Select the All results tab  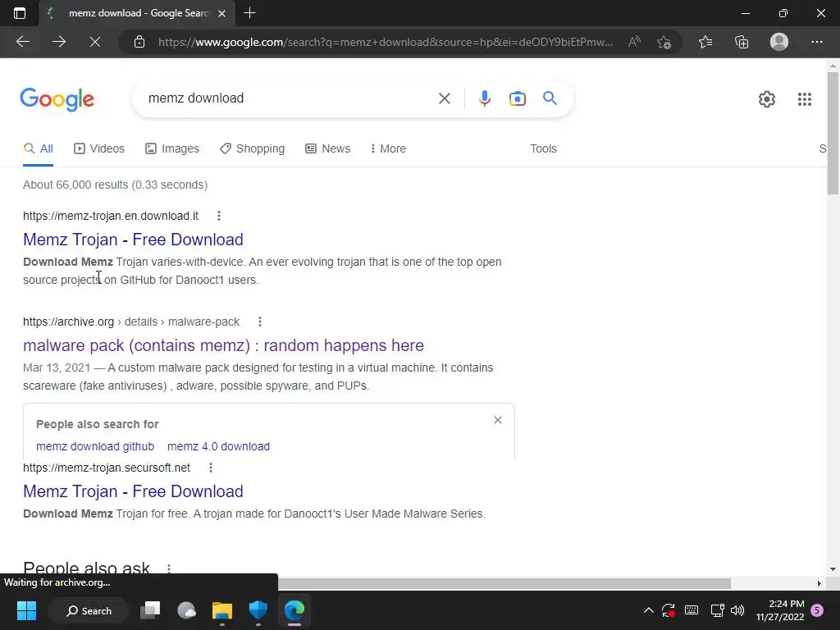point(38,149)
